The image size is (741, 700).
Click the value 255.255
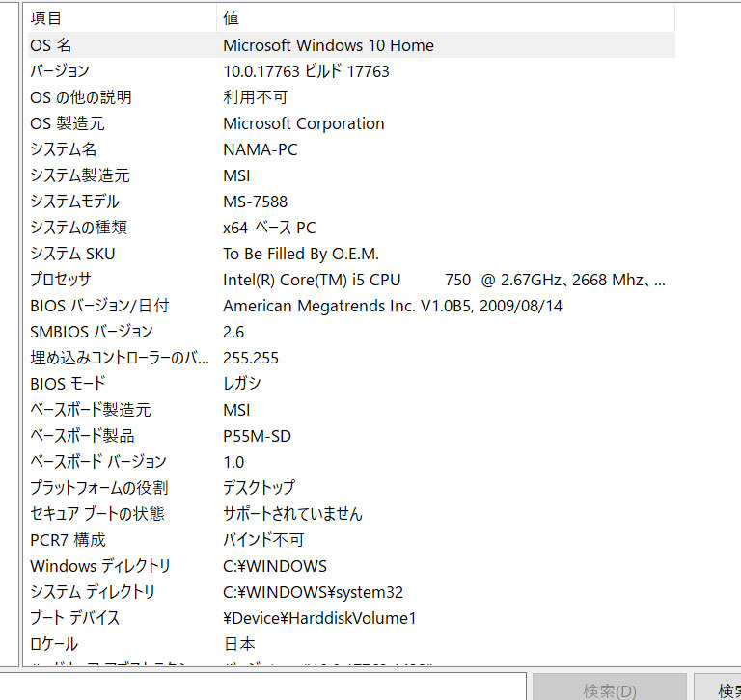[x=251, y=358]
